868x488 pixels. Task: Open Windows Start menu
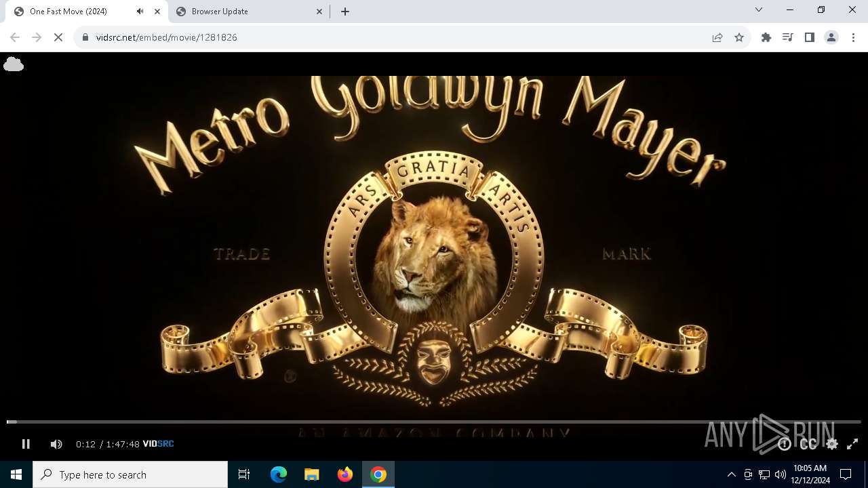[16, 474]
